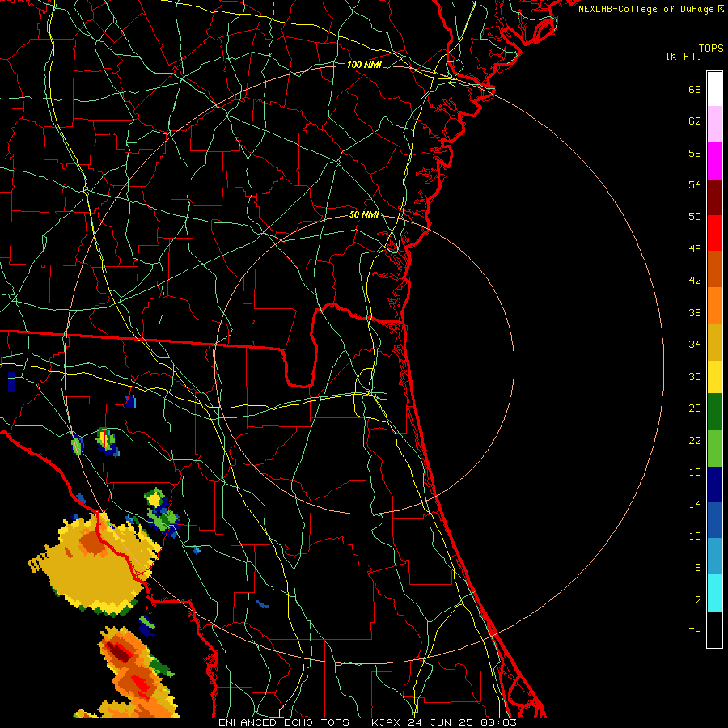728x728 pixels.
Task: Click the dark red storm core near bottom
Action: [118, 651]
